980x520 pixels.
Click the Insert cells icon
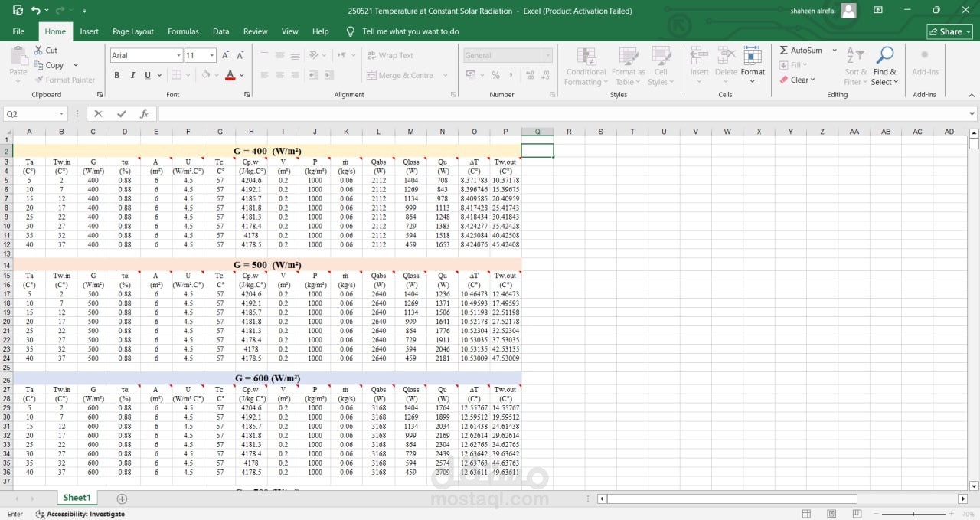click(x=699, y=57)
